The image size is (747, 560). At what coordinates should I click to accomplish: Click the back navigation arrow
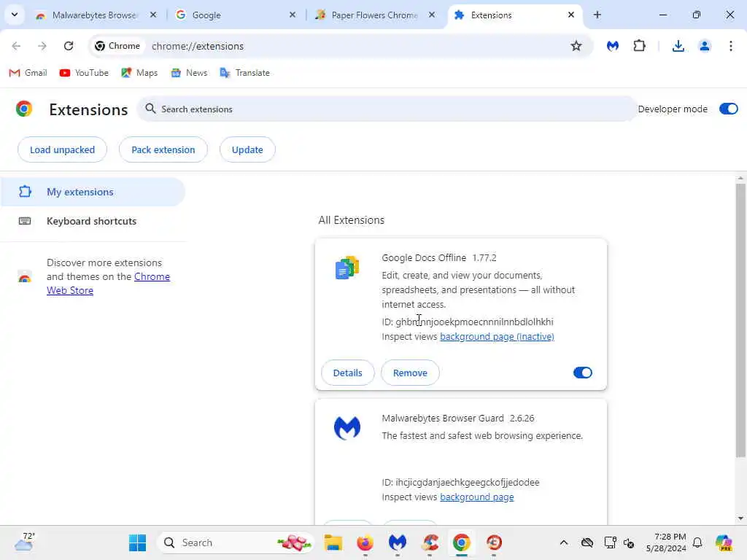tap(16, 46)
